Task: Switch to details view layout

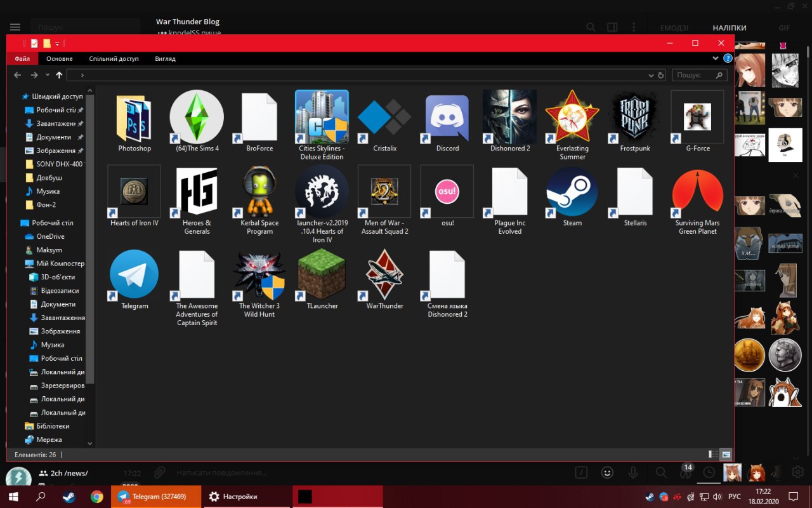Action: coord(714,454)
